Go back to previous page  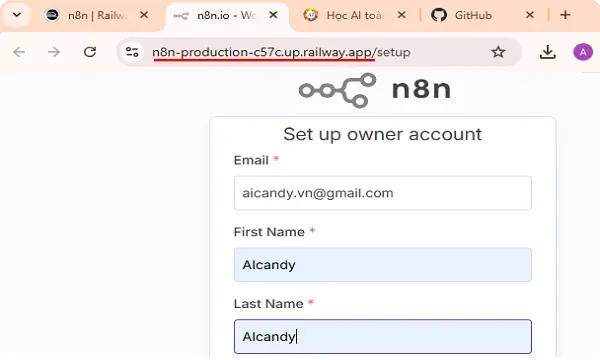pyautogui.click(x=19, y=52)
